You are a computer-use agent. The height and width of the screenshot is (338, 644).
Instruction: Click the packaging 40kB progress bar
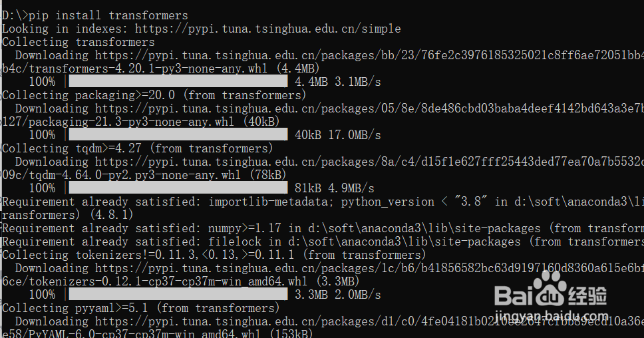(x=178, y=135)
